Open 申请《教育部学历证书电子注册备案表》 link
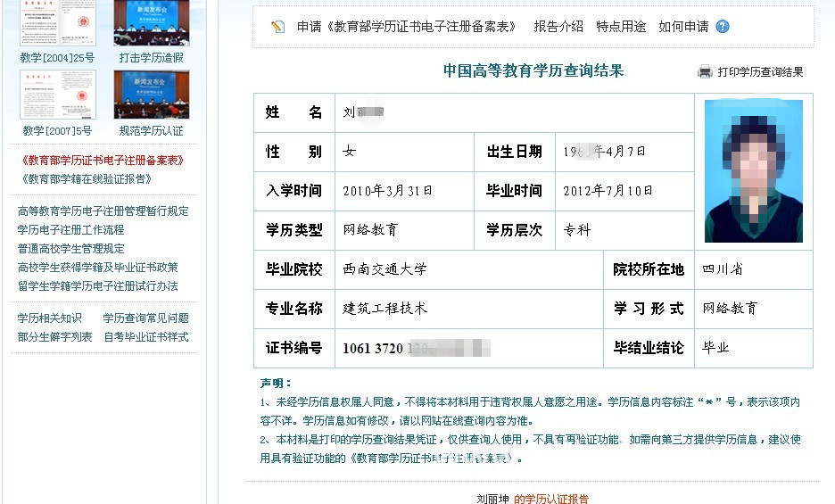The width and height of the screenshot is (835, 504). 406,27
